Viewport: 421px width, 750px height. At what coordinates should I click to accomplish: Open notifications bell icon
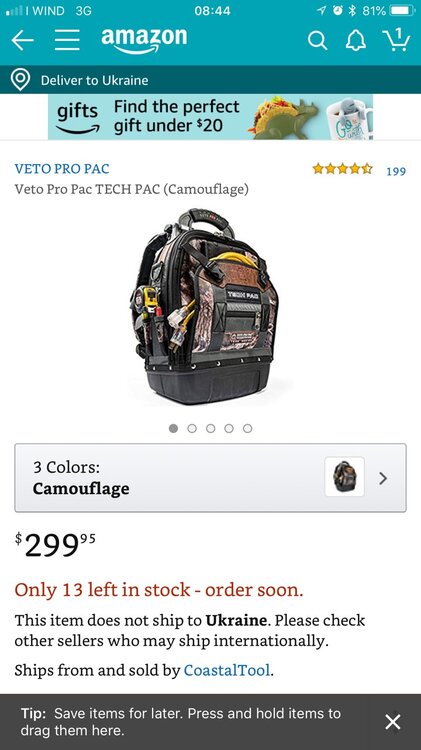click(x=355, y=41)
